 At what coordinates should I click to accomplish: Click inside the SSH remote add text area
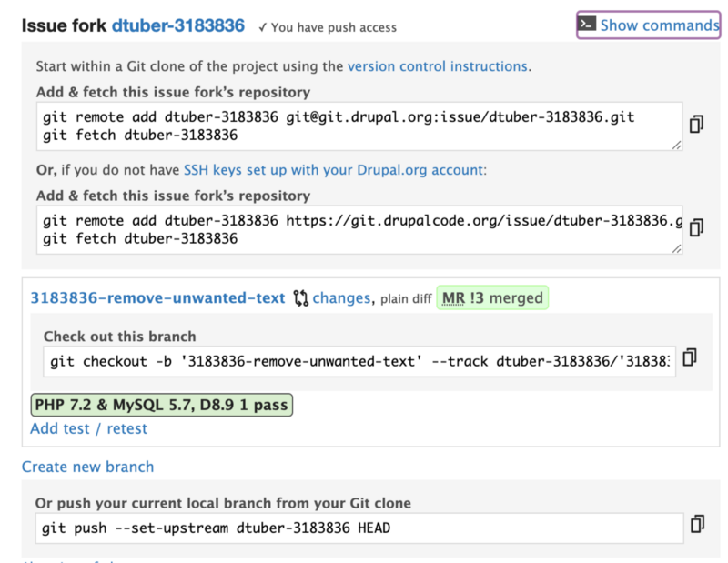(359, 126)
